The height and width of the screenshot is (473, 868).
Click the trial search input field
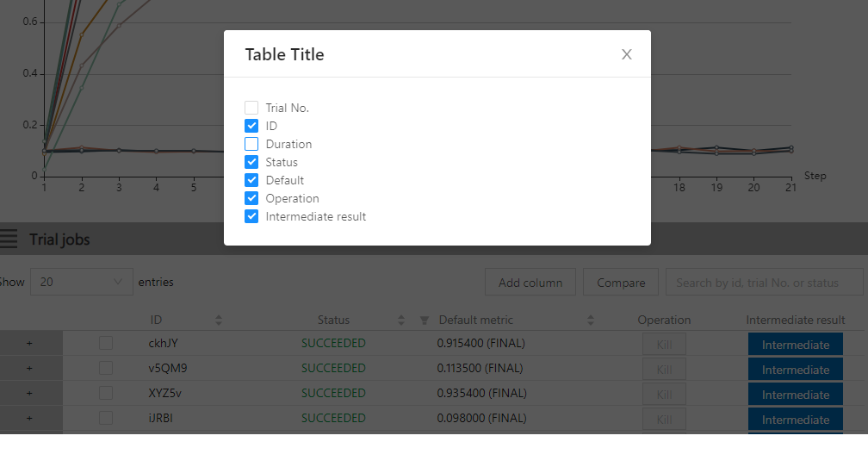pos(765,283)
